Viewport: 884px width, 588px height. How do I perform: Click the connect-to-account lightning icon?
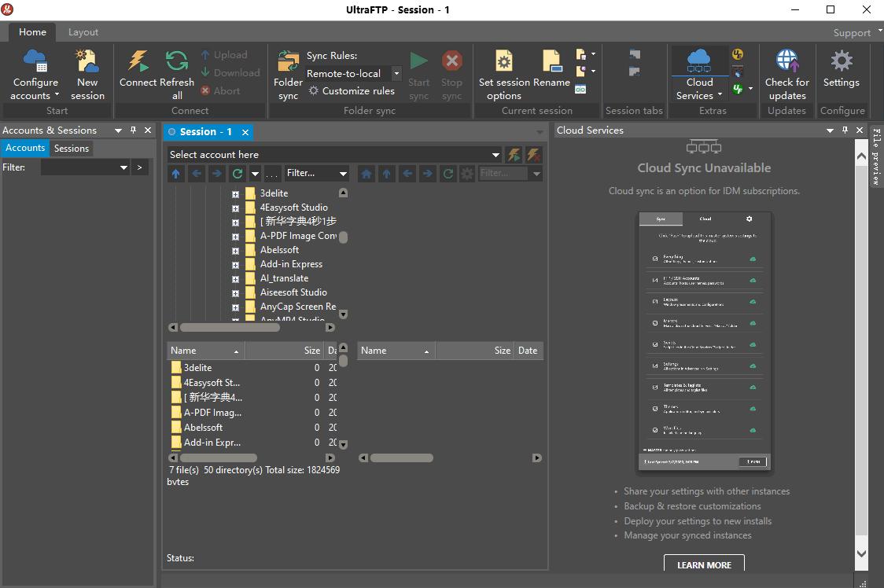click(x=514, y=155)
